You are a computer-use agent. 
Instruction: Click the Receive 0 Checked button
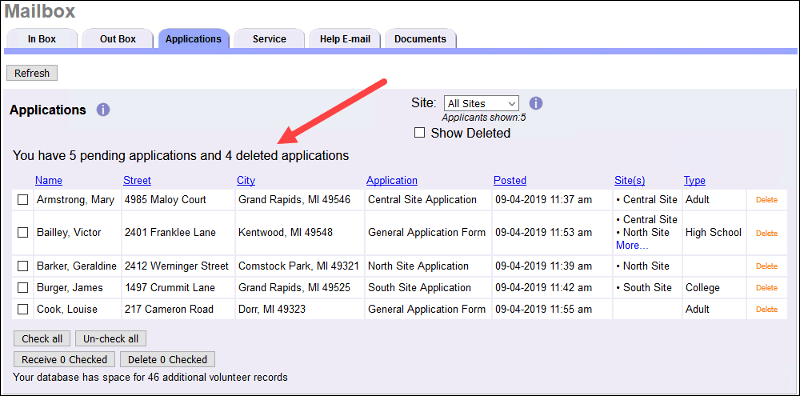[64, 359]
